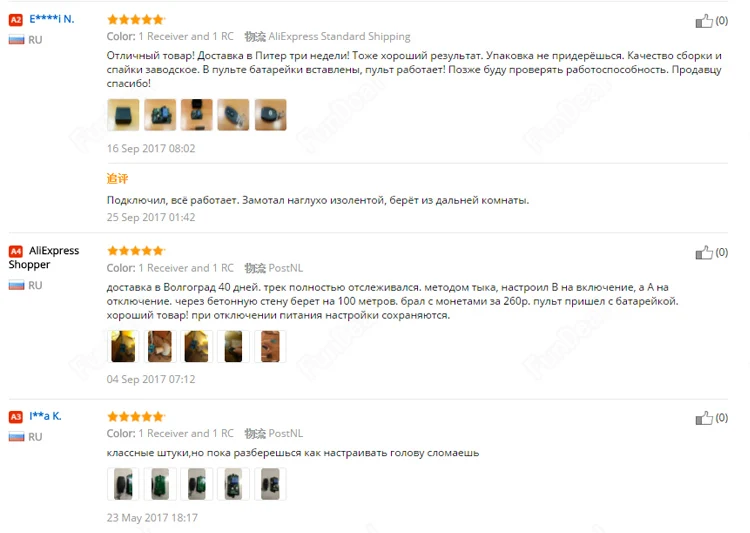Click the Russian flag under I**a K.
This screenshot has width=750, height=533.
(x=17, y=437)
